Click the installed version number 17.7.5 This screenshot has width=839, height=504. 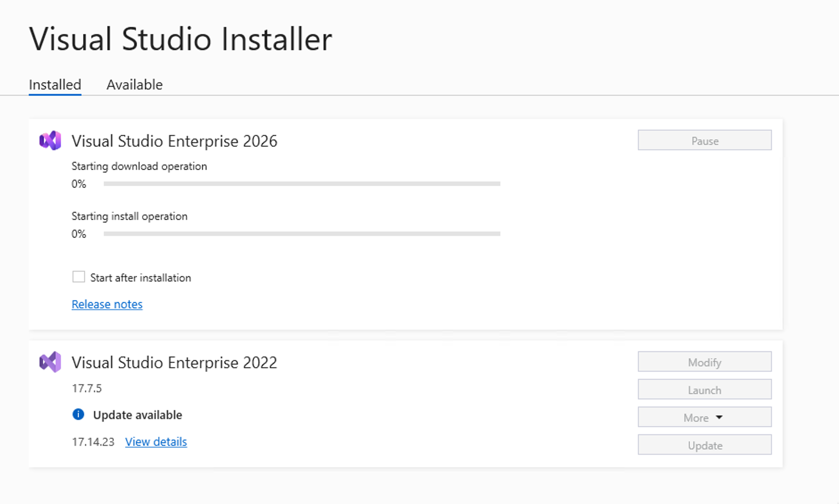pyautogui.click(x=87, y=388)
